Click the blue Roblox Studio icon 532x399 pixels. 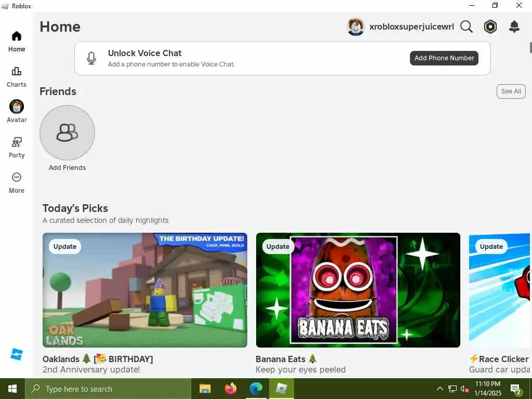tap(16, 354)
